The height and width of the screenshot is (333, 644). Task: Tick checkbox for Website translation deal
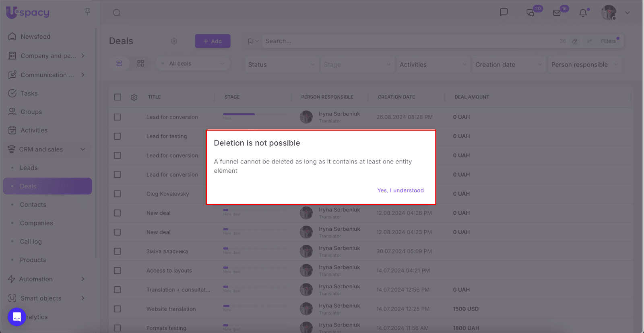(118, 309)
